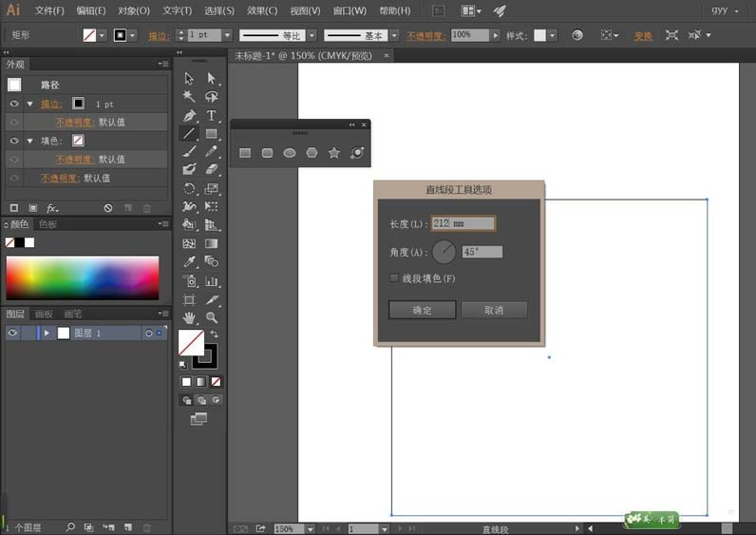The width and height of the screenshot is (756, 535).
Task: Toggle visibility of bottom 不透明度 row
Action: click(14, 178)
